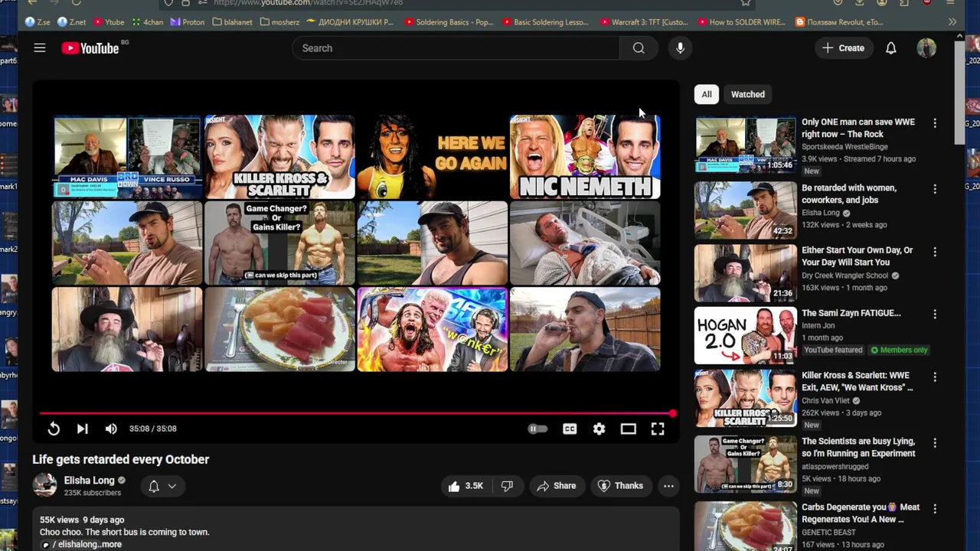Open Soldering Basics bookmark
The image size is (980, 551).
coord(449,22)
